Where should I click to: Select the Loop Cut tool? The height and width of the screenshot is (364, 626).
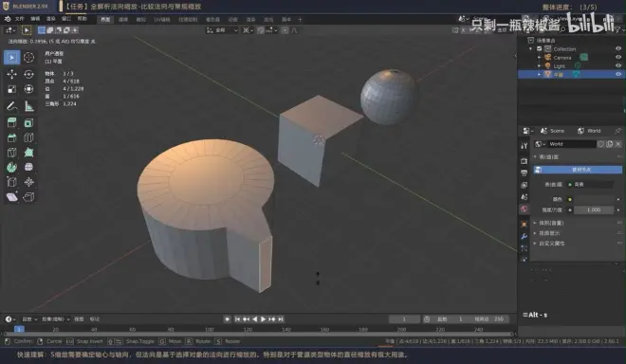click(28, 137)
